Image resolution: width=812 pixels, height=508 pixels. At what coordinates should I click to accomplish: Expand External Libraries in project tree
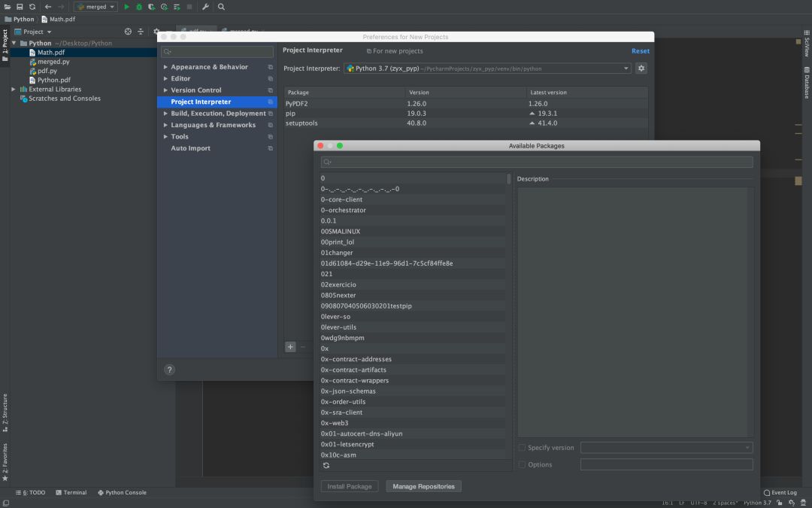pyautogui.click(x=14, y=89)
